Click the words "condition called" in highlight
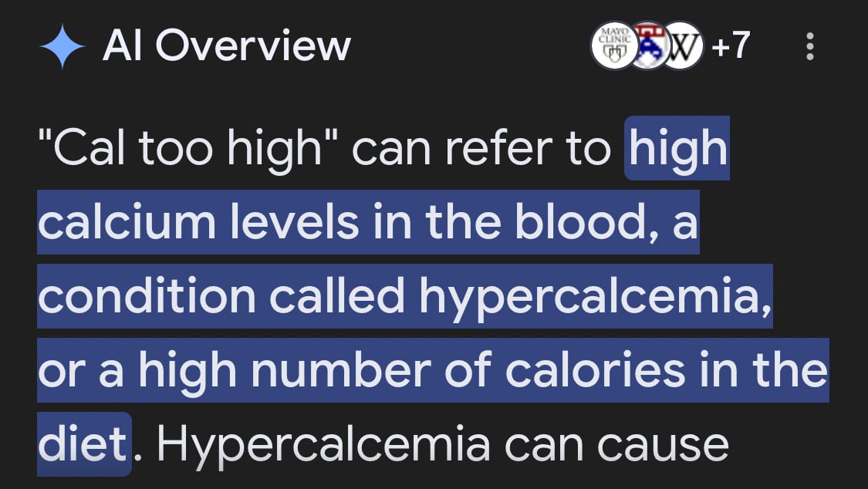 tap(221, 296)
